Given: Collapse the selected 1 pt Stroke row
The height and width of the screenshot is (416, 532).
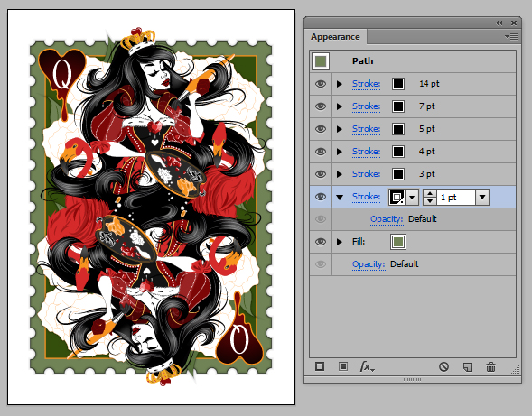Looking at the screenshot, I should tap(340, 197).
